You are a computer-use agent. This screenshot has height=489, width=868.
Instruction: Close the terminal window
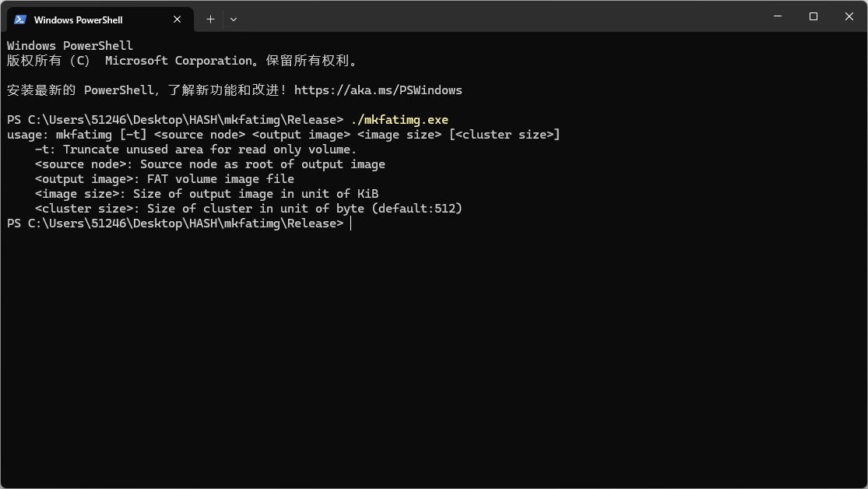click(849, 16)
